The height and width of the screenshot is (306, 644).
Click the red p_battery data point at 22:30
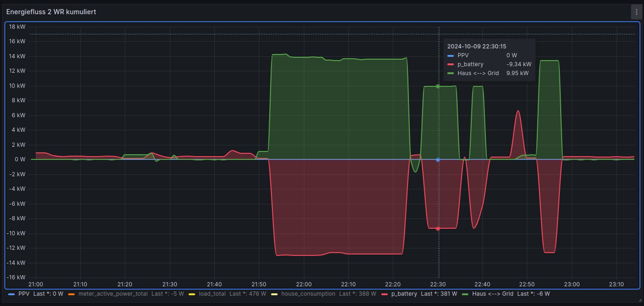(438, 229)
